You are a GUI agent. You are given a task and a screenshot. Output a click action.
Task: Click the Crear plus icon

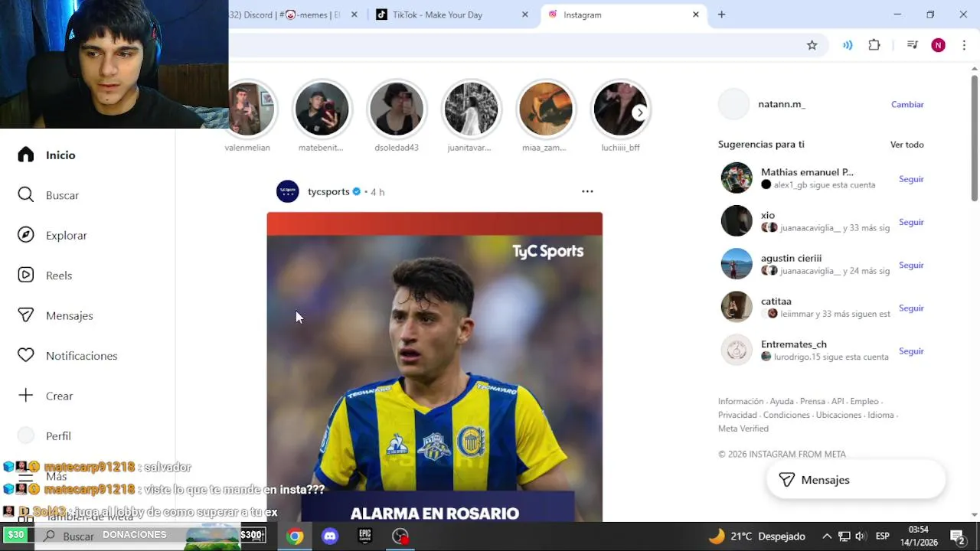[x=26, y=396]
